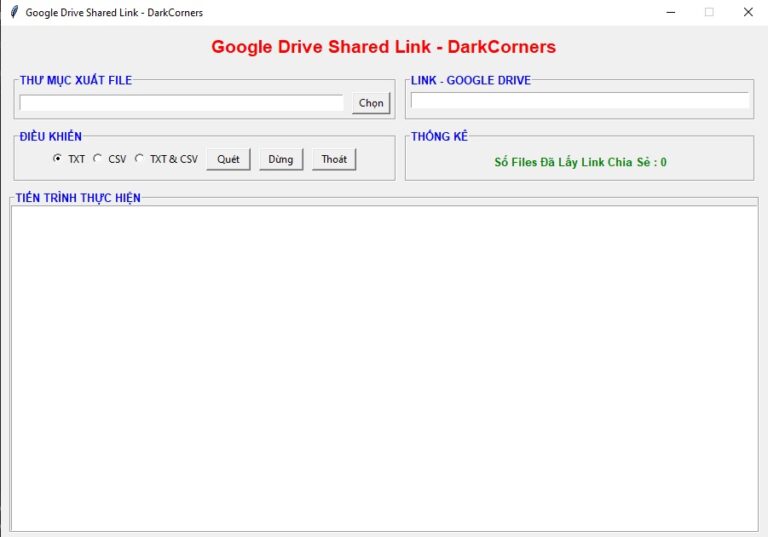Focus the export folder path field
768x537 pixels.
(x=181, y=103)
